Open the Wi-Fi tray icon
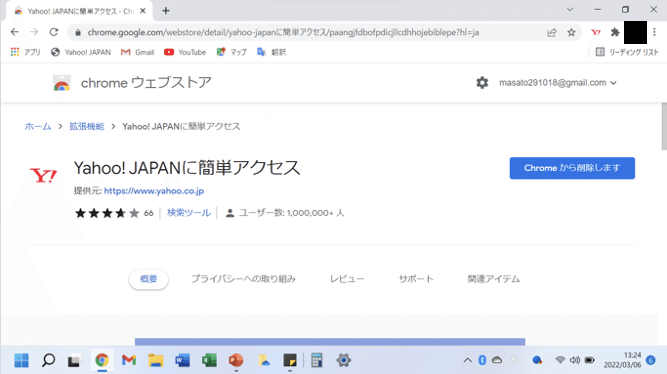The image size is (667, 374). tap(560, 360)
